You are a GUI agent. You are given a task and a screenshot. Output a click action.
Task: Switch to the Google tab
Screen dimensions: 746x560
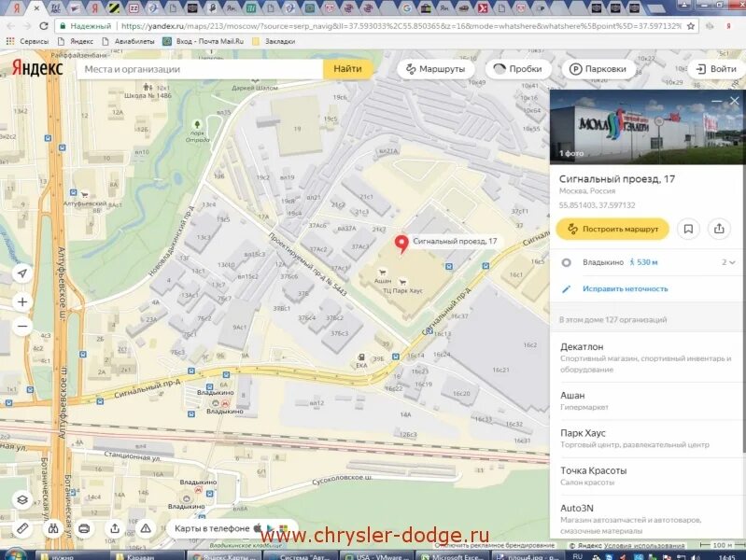click(x=407, y=7)
